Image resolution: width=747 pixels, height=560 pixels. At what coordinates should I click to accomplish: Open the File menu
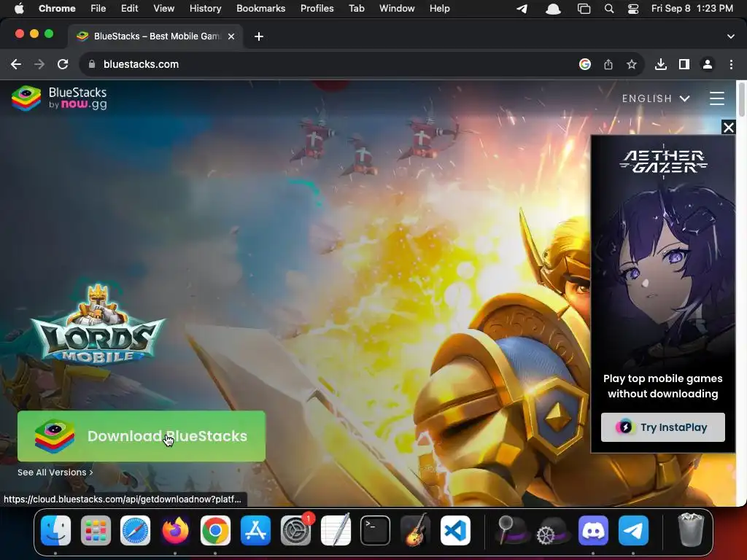(x=98, y=9)
